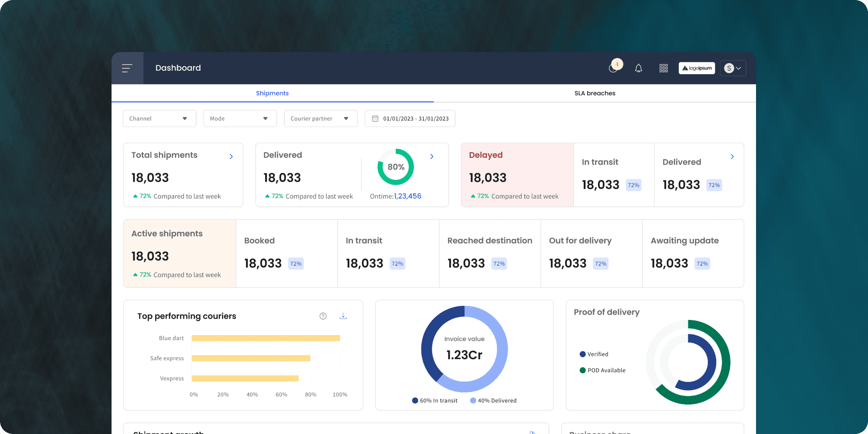This screenshot has width=868, height=434.
Task: Open the calendar icon in date range field
Action: point(375,119)
